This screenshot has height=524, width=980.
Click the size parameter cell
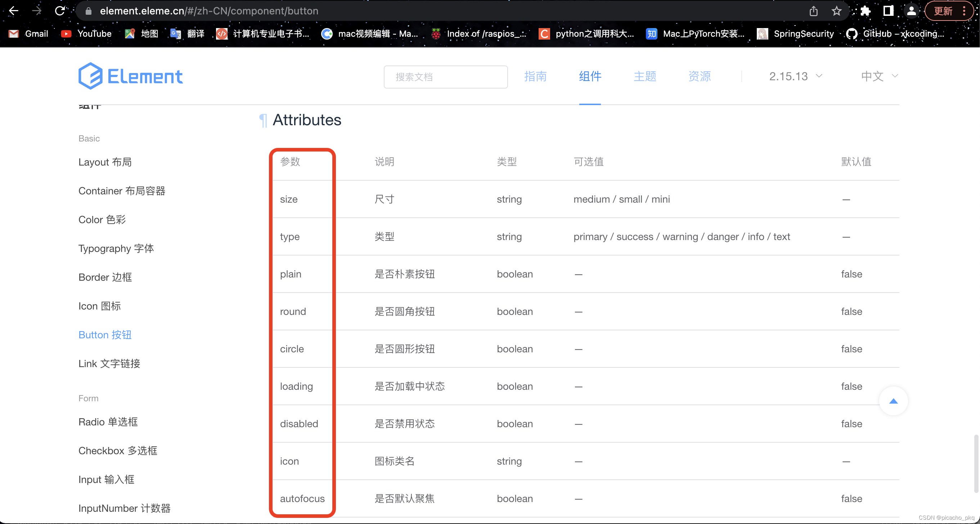tap(289, 199)
